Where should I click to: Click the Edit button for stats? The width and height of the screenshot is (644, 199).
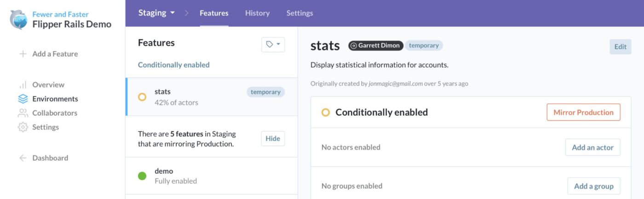coord(621,47)
